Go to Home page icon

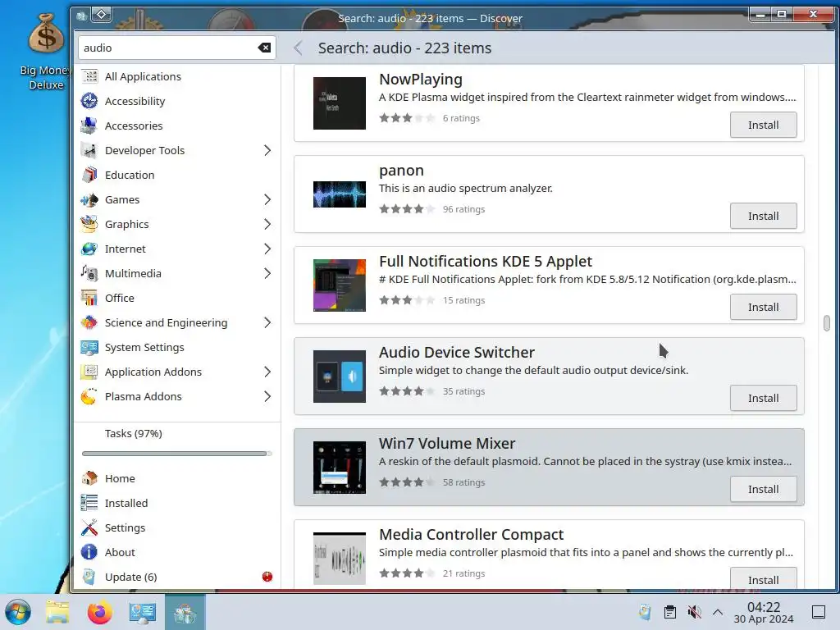(x=89, y=478)
